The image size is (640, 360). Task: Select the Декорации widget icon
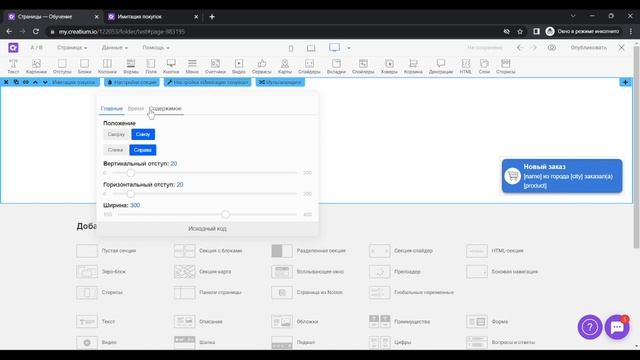point(441,66)
